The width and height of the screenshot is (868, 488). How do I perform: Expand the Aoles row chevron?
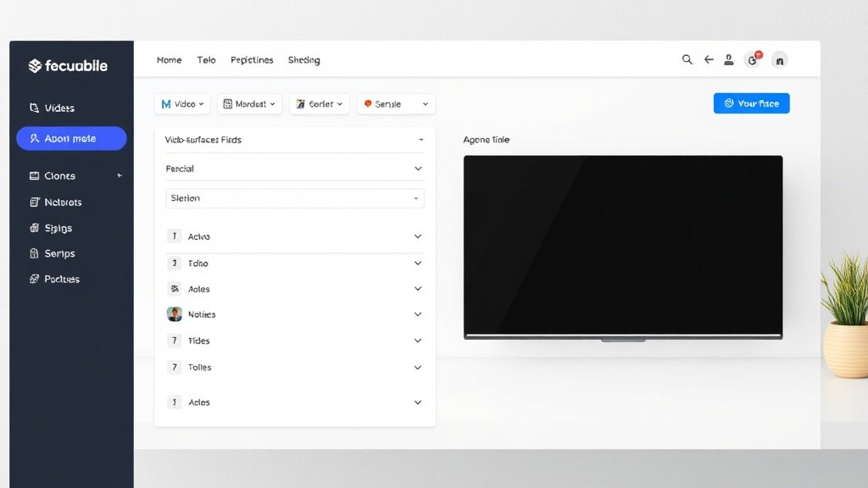(418, 289)
